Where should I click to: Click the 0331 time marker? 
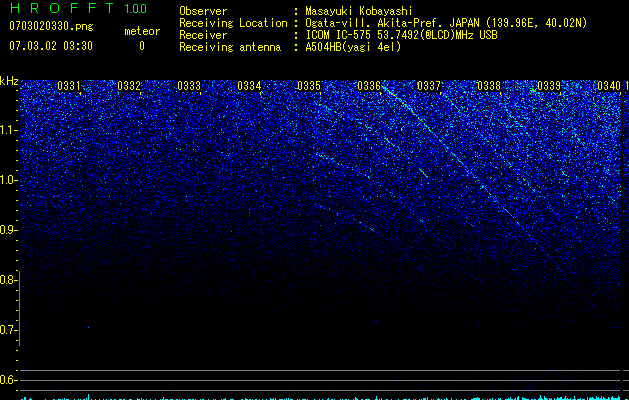coord(69,86)
